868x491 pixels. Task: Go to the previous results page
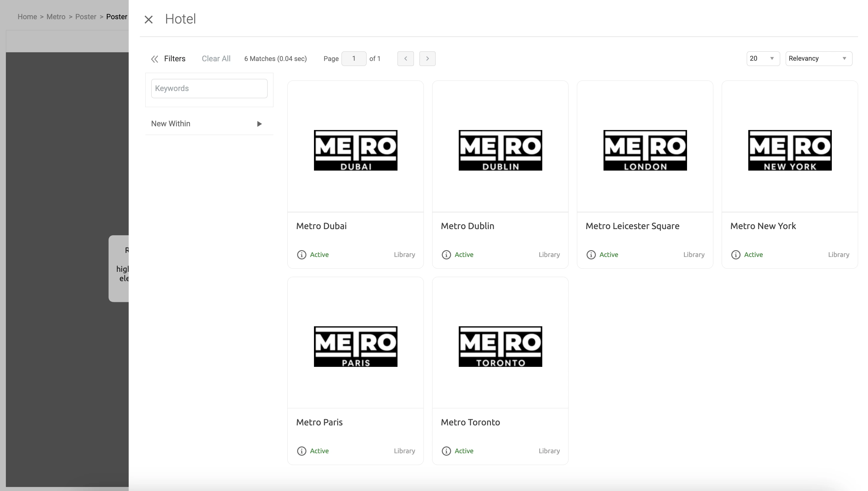[x=406, y=59]
